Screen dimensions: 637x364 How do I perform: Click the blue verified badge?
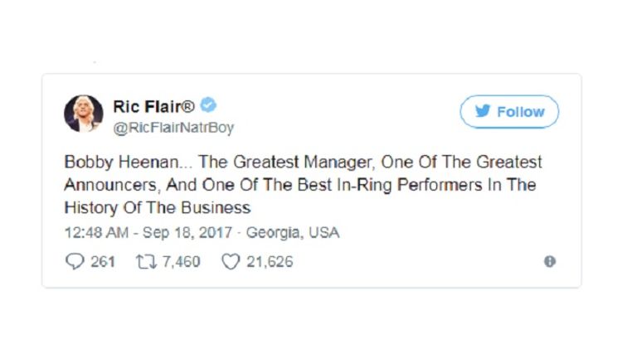[210, 106]
